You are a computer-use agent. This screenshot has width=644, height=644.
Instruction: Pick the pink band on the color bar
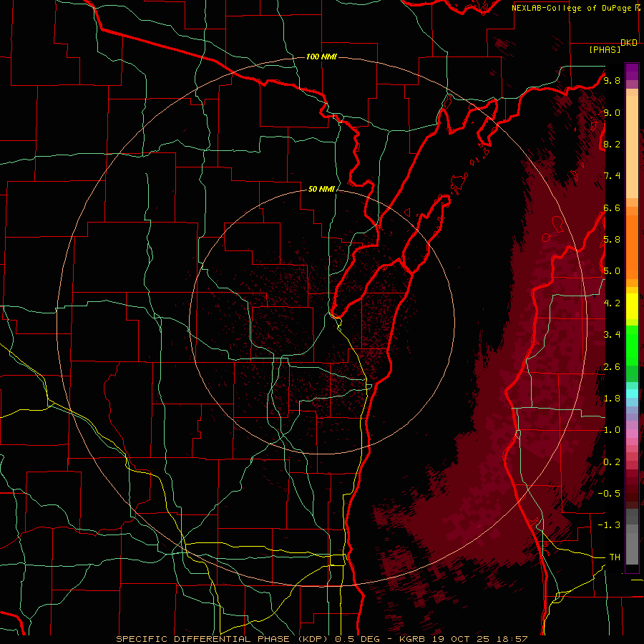pyautogui.click(x=632, y=434)
